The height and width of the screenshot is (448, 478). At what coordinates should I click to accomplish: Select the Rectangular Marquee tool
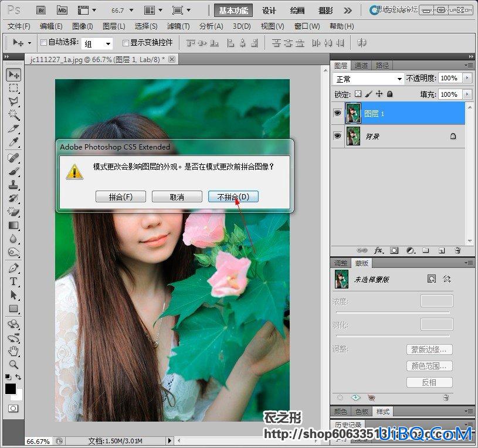click(13, 88)
